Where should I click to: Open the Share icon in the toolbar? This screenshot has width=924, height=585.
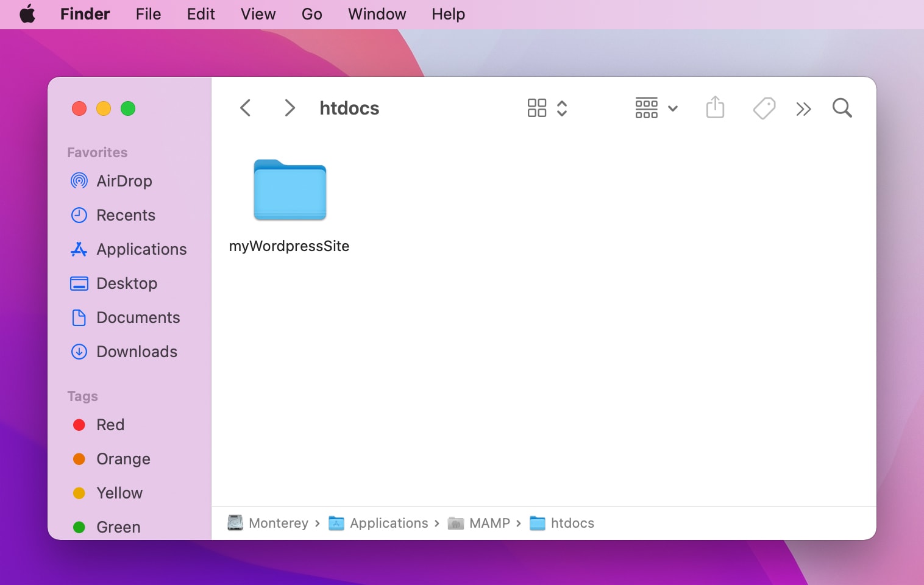714,107
